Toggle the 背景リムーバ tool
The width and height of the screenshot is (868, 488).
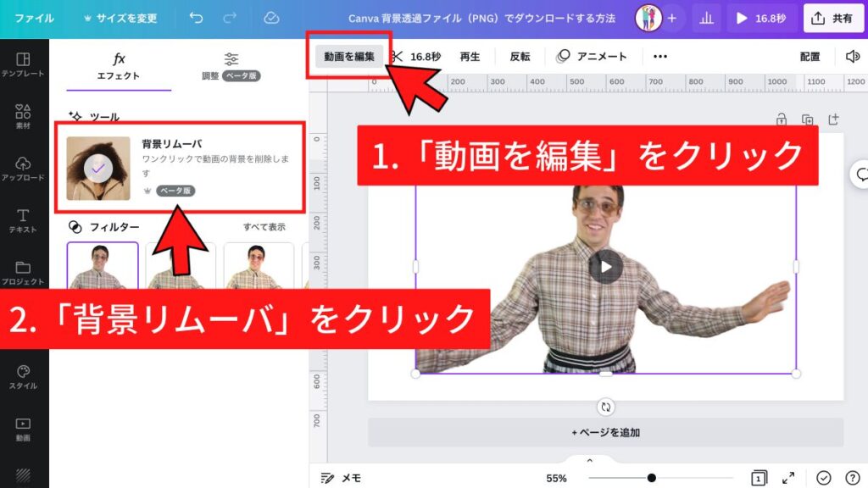pos(180,168)
